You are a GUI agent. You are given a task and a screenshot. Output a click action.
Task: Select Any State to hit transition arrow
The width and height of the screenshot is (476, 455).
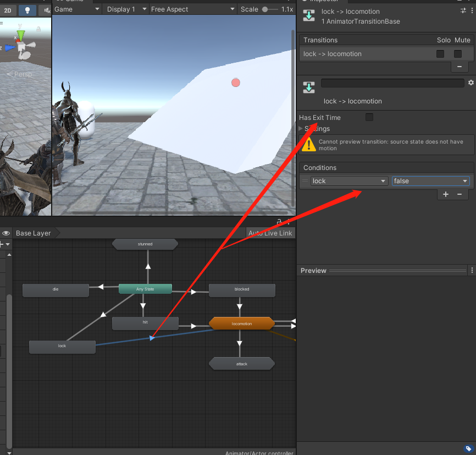click(143, 305)
